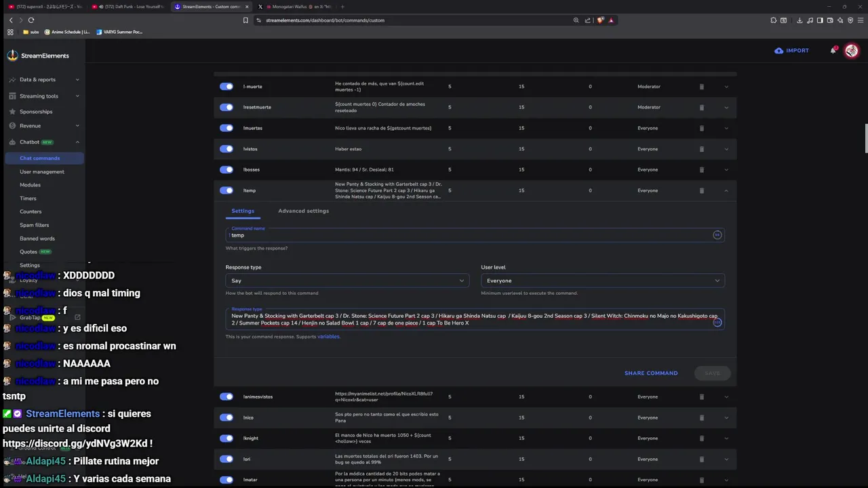Image resolution: width=868 pixels, height=488 pixels.
Task: Open the profile avatar menu
Action: click(x=851, y=50)
